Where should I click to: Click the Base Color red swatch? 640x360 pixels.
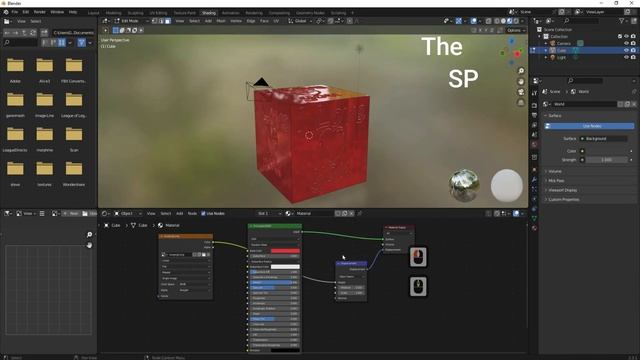pos(285,251)
